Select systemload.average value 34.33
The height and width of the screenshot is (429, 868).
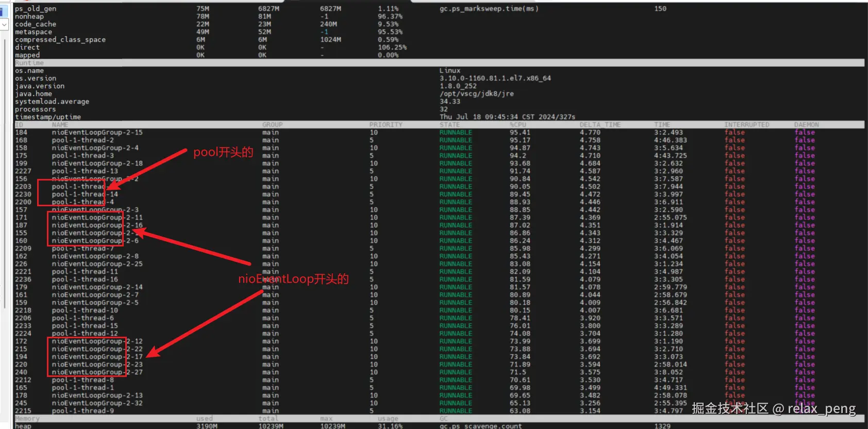pos(449,102)
